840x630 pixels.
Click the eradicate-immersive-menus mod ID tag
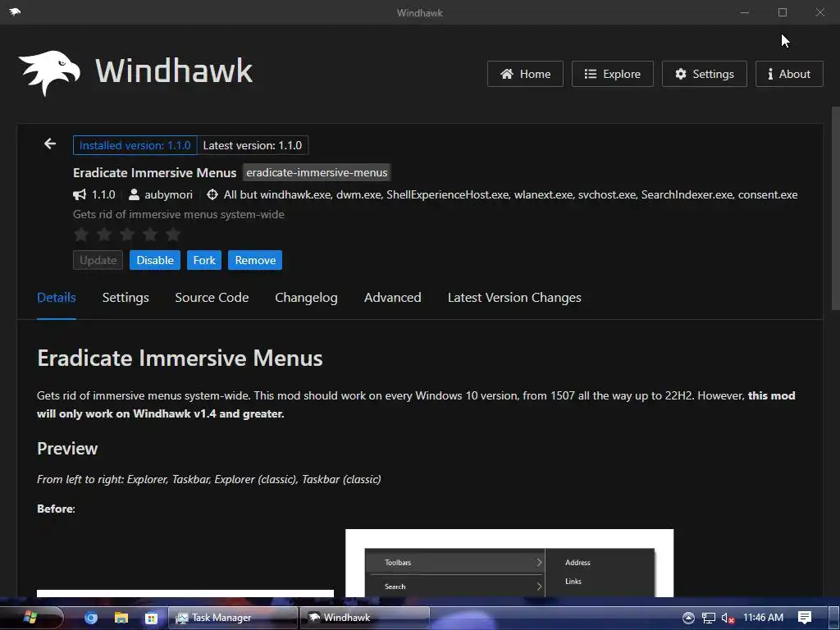[317, 172]
